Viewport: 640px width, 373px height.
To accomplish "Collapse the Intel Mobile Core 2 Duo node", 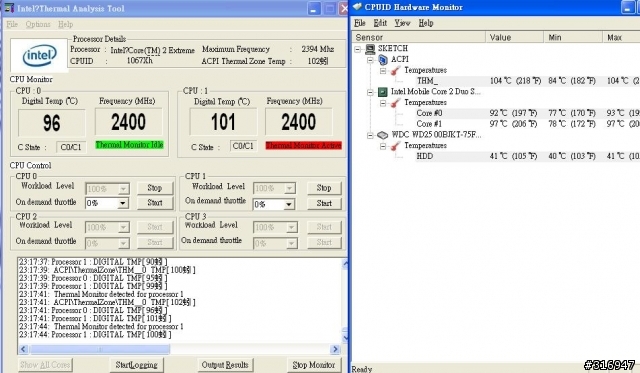I will tap(370, 92).
